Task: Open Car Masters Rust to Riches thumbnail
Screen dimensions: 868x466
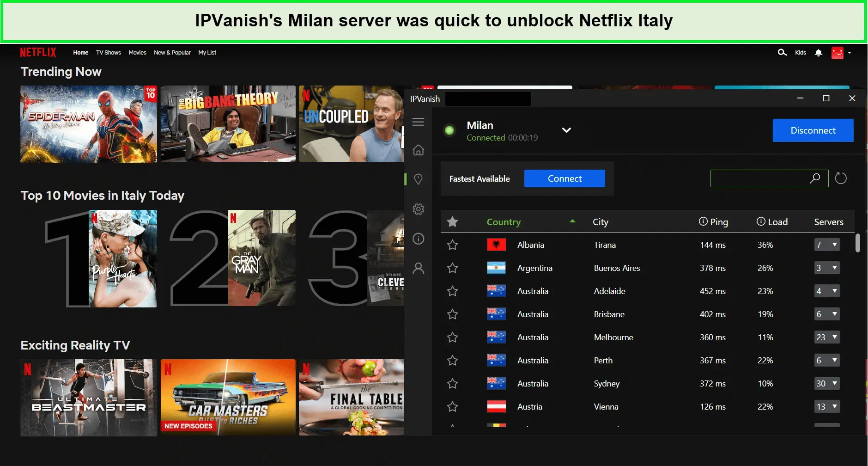Action: 228,397
